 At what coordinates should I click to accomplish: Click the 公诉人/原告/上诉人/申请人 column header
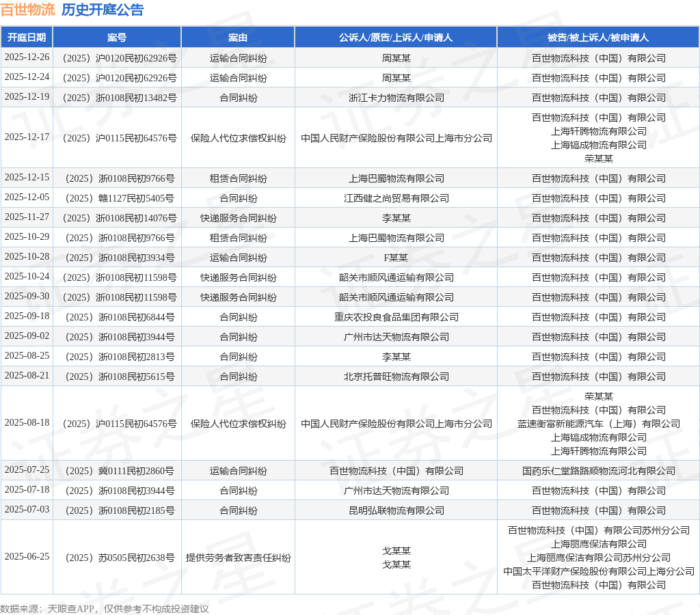[x=396, y=38]
